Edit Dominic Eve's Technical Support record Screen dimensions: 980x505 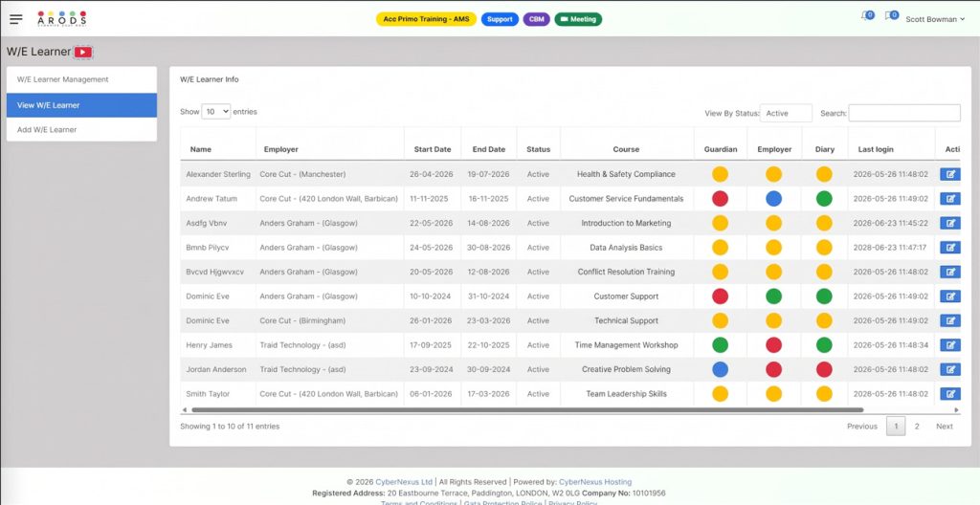[x=950, y=320]
